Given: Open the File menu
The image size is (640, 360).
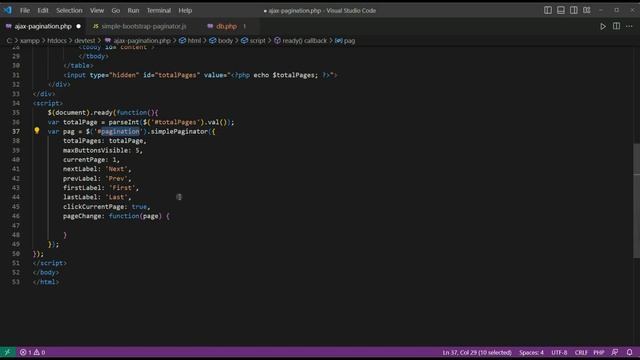Looking at the screenshot, I should (25, 11).
